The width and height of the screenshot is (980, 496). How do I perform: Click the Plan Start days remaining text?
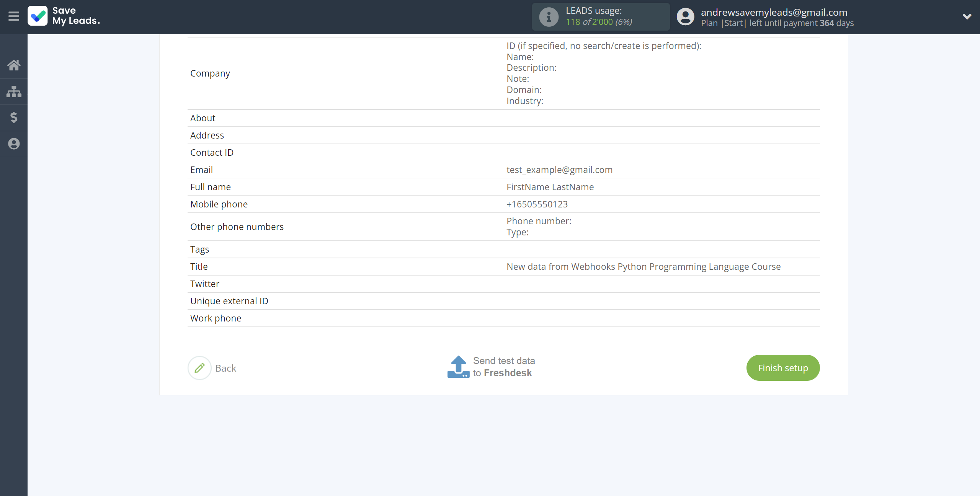tap(777, 23)
